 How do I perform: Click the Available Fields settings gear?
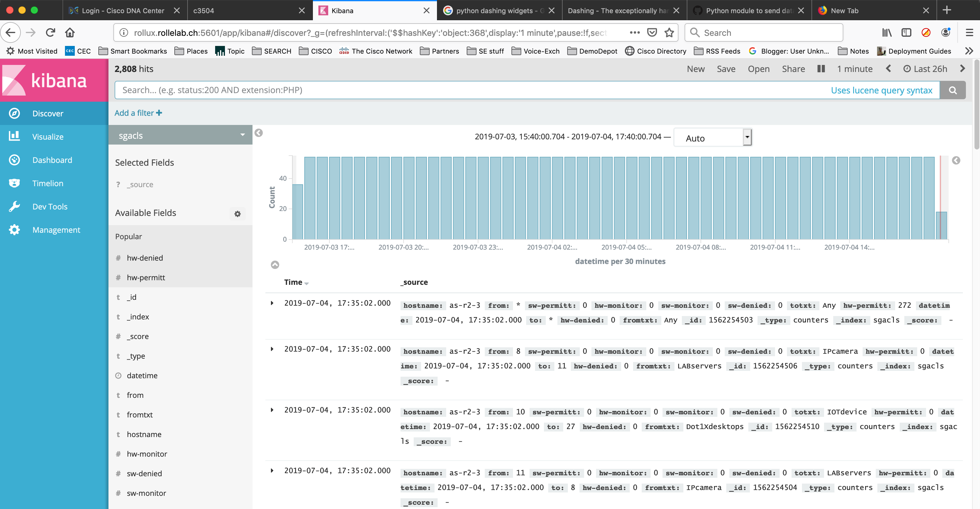[237, 214]
